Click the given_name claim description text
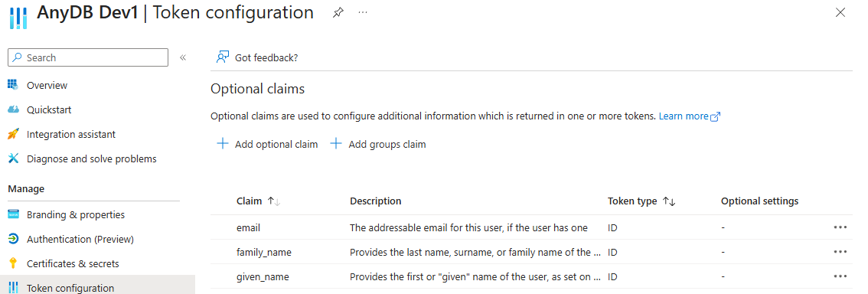This screenshot has width=868, height=294. (475, 276)
